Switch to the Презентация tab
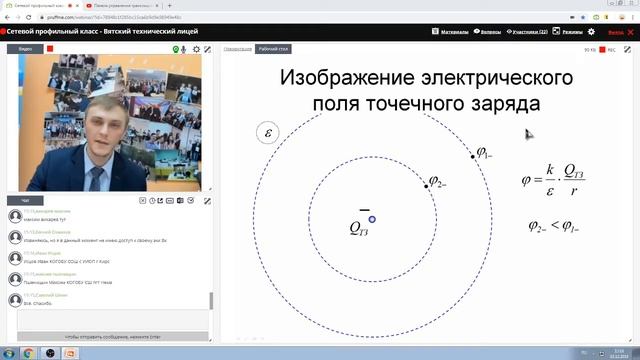 pyautogui.click(x=238, y=49)
